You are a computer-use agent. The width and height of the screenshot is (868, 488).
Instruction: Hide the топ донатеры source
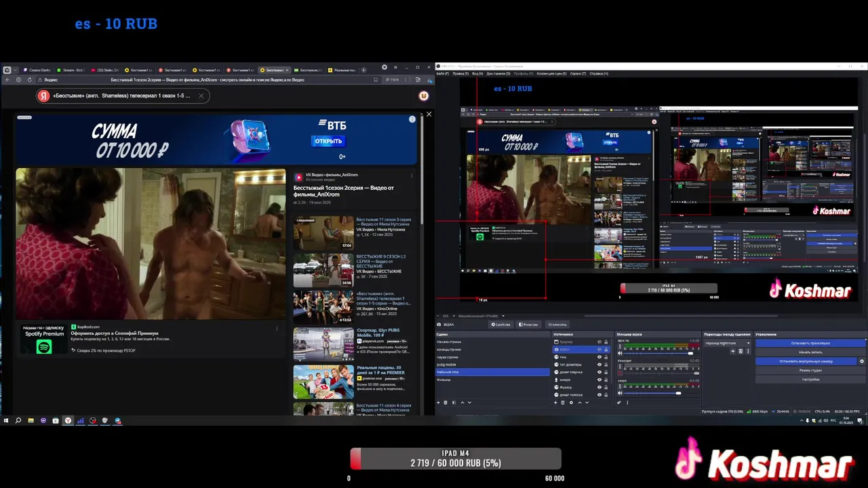(x=599, y=364)
